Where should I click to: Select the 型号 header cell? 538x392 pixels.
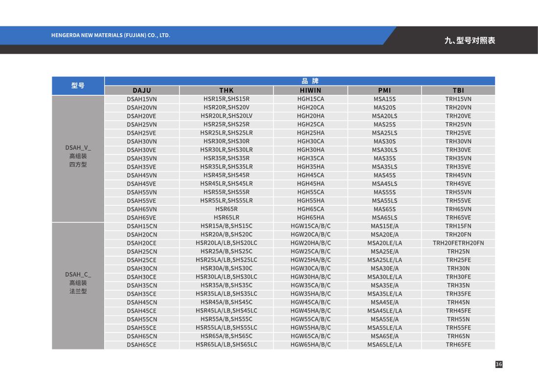click(x=78, y=86)
